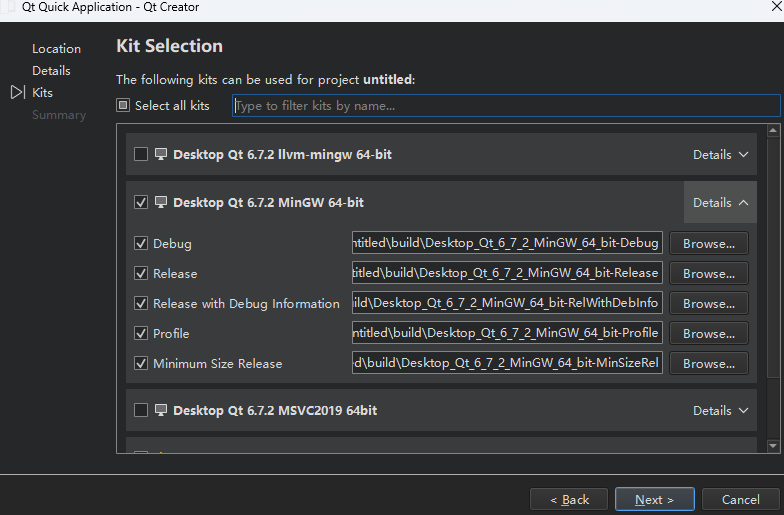Viewport: 784px width, 515px height.
Task: Select the Summary wizard step
Action: (x=59, y=114)
